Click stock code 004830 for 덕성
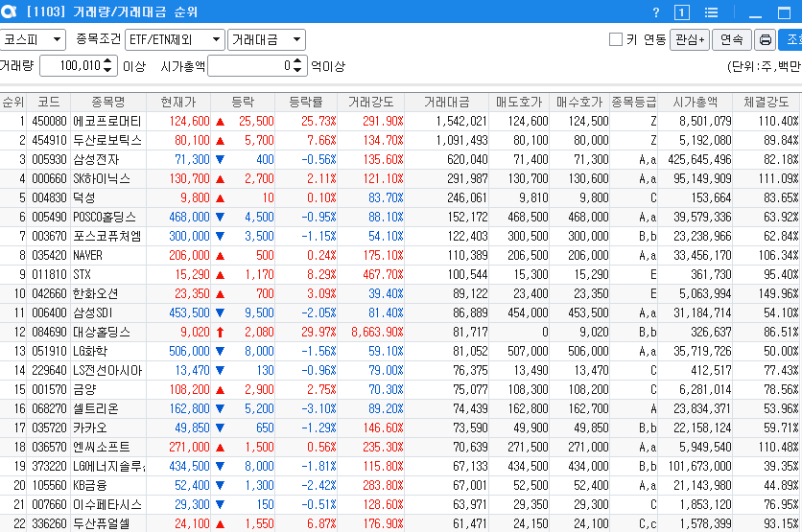This screenshot has width=802, height=532. click(49, 197)
